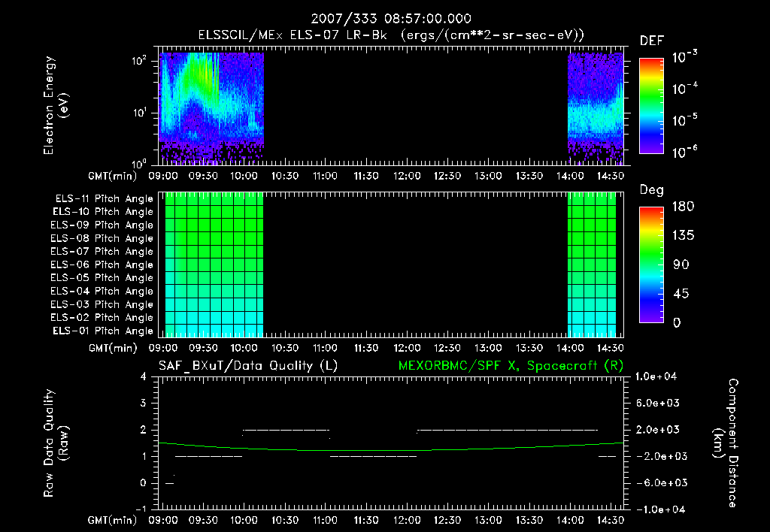Click the ELS-06 Pitch Angle row label
This screenshot has height=532, width=770.
click(102, 265)
